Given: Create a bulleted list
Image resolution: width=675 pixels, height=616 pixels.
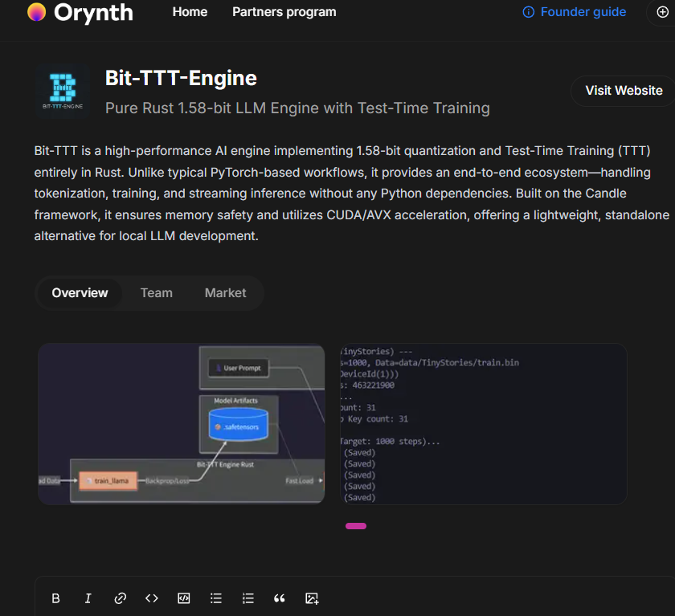Looking at the screenshot, I should click(x=216, y=598).
